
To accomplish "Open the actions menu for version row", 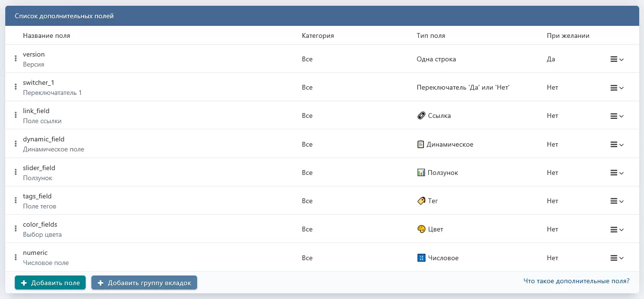I will [x=617, y=59].
